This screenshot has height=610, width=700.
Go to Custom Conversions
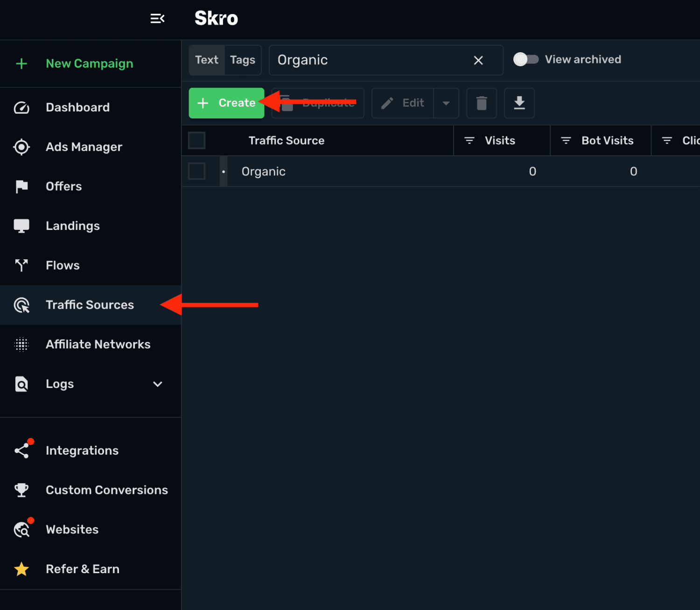click(x=91, y=490)
